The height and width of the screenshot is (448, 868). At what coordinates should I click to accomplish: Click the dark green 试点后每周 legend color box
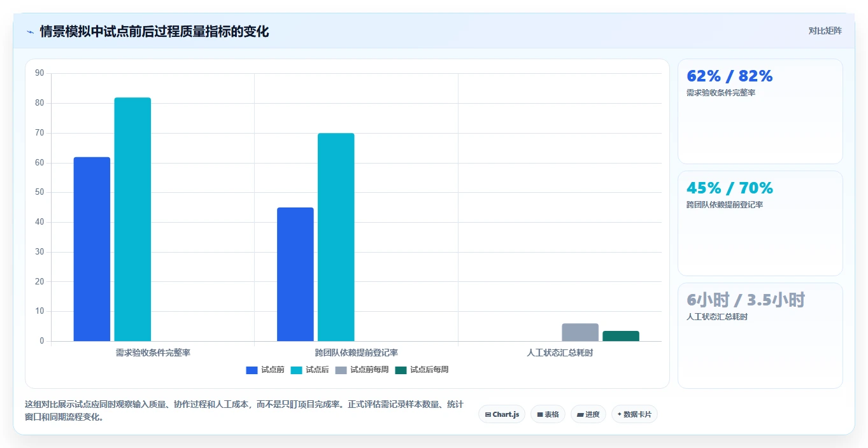click(401, 370)
